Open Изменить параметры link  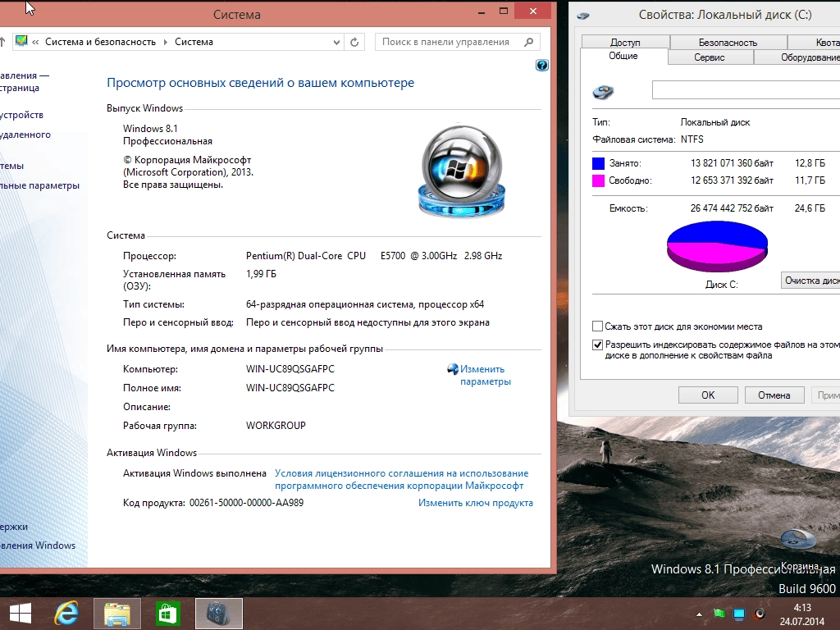click(x=486, y=375)
